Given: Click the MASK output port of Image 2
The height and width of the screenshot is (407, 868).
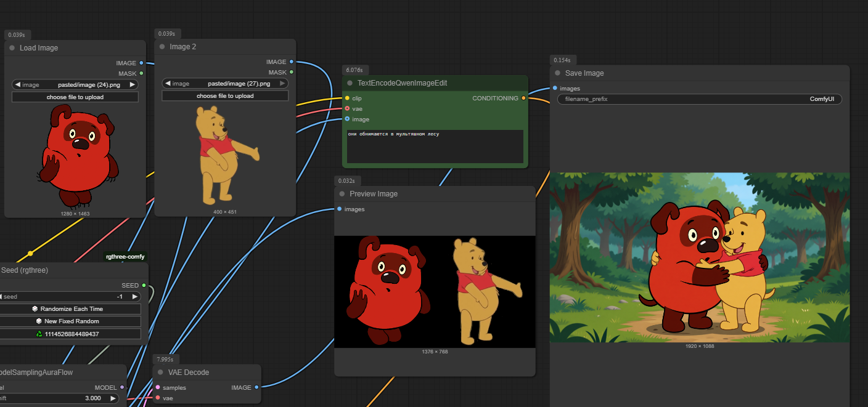Looking at the screenshot, I should 292,72.
